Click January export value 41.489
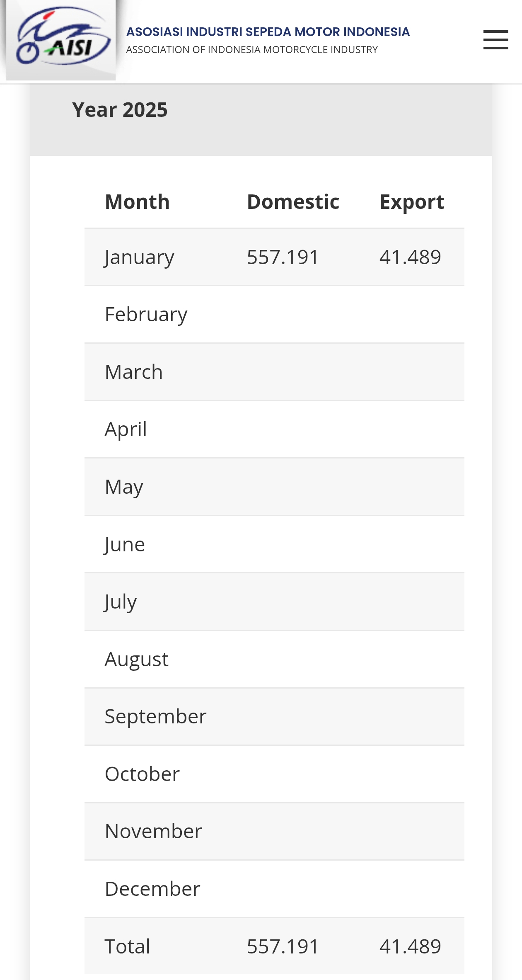 point(410,257)
